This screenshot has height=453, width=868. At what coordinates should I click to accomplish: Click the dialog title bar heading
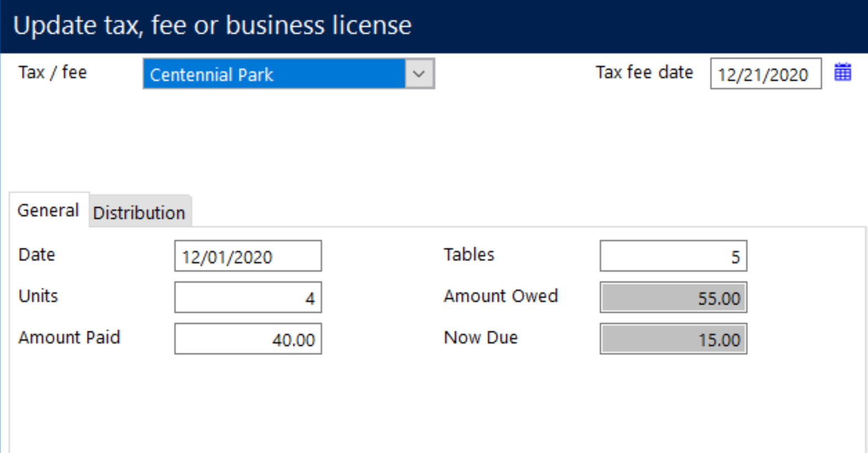(x=212, y=25)
